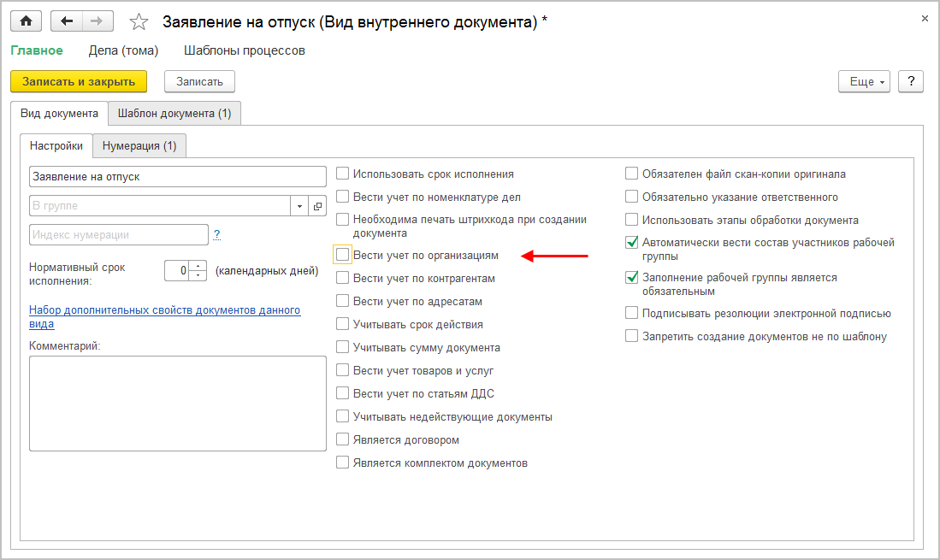
Task: Expand the "В группе" dropdown list
Action: coord(299,206)
